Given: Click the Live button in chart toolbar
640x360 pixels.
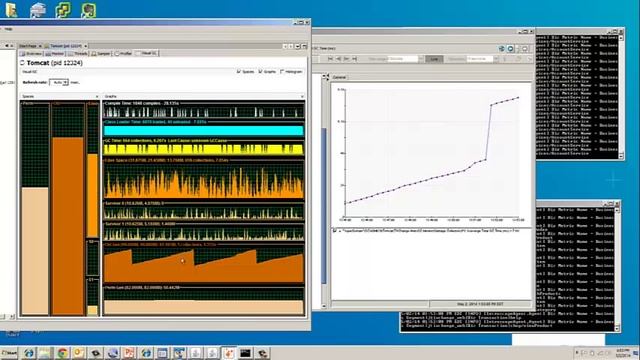Looking at the screenshot, I should [434, 59].
